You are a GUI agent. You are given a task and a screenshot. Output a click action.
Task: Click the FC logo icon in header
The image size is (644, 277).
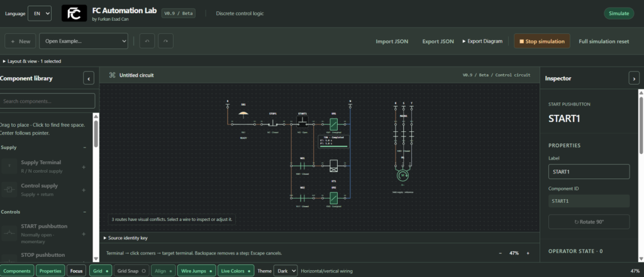click(x=74, y=13)
